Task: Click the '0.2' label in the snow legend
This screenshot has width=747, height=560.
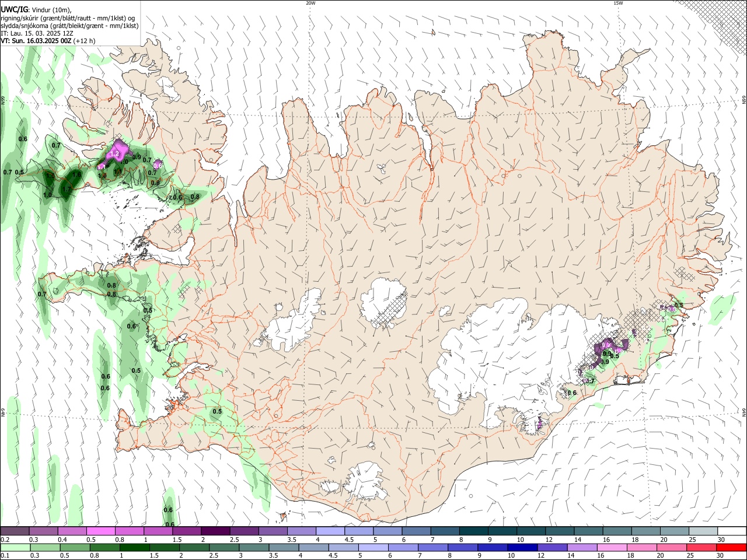Action: coord(6,540)
